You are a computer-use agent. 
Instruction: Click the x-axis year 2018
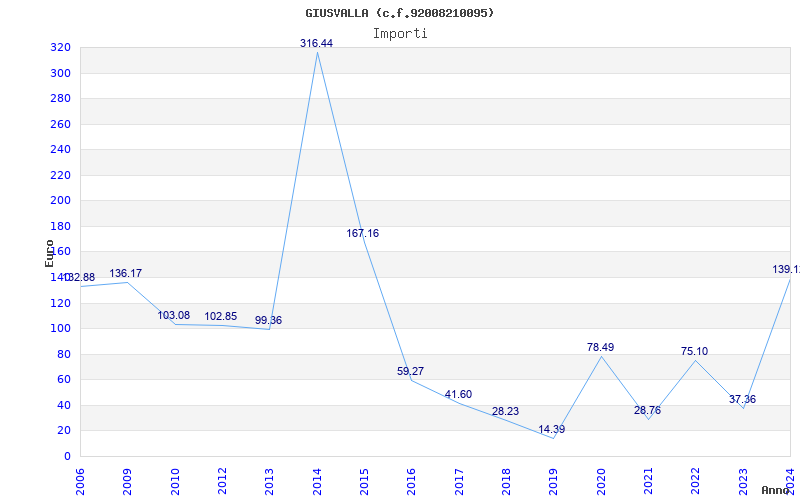coord(506,481)
